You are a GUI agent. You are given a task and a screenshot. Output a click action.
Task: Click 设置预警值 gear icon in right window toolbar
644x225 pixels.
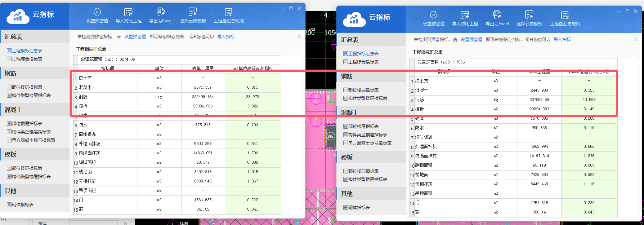(x=434, y=15)
